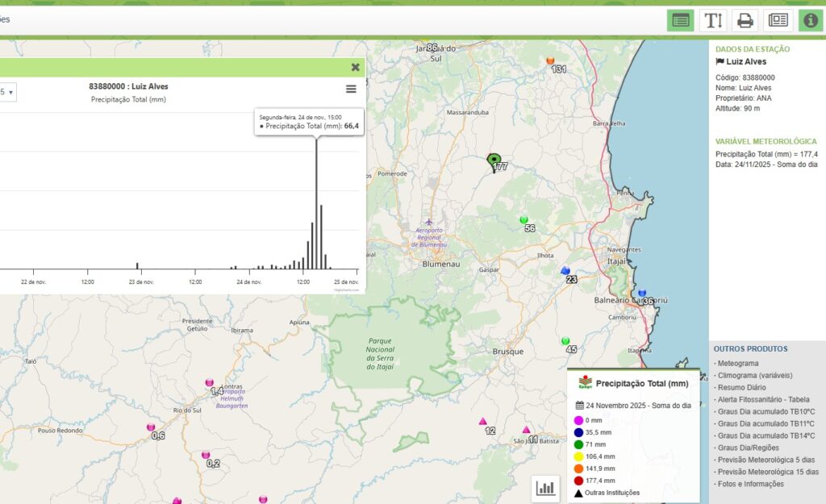Screen dimensions: 826x504
Task: Click the pink triangle marker labeled 12
Action: [x=483, y=421]
